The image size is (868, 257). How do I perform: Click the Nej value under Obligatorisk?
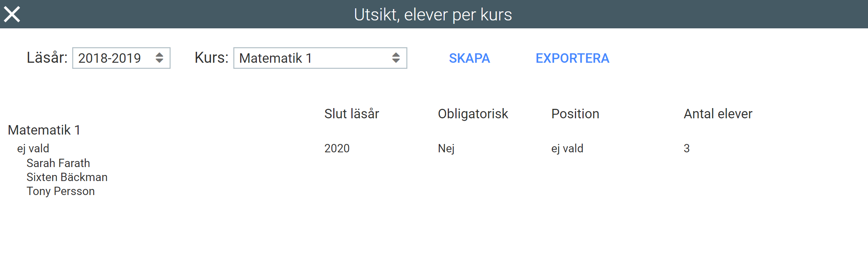tap(446, 148)
